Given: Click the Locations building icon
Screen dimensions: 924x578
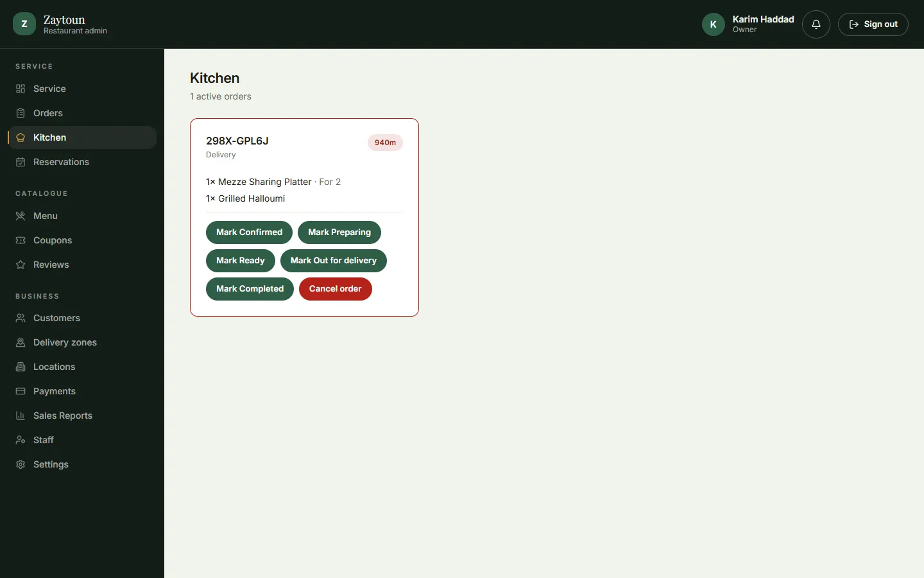Looking at the screenshot, I should click(21, 367).
